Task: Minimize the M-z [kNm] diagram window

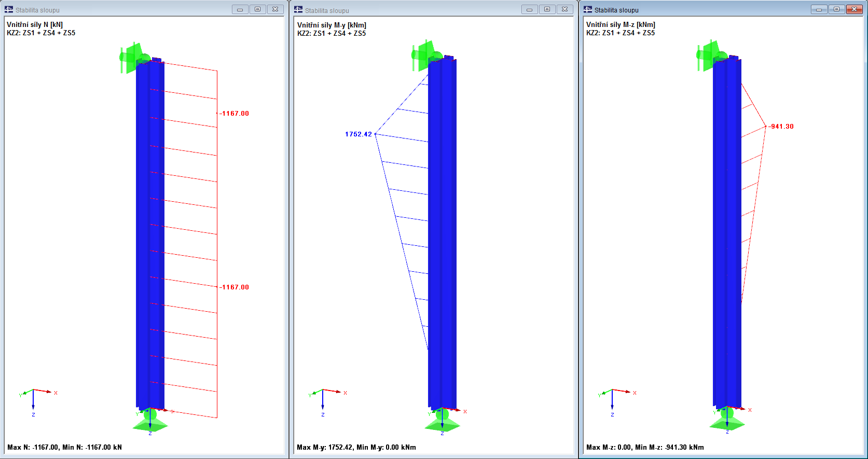Action: tap(819, 9)
